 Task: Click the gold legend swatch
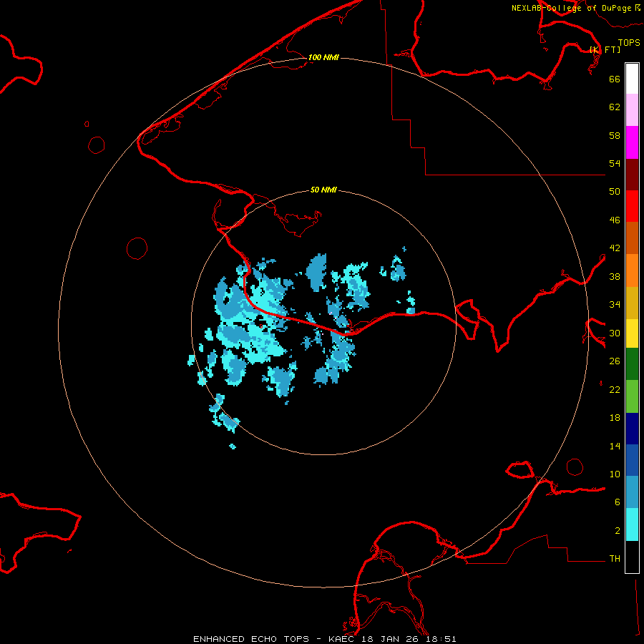pos(632,303)
